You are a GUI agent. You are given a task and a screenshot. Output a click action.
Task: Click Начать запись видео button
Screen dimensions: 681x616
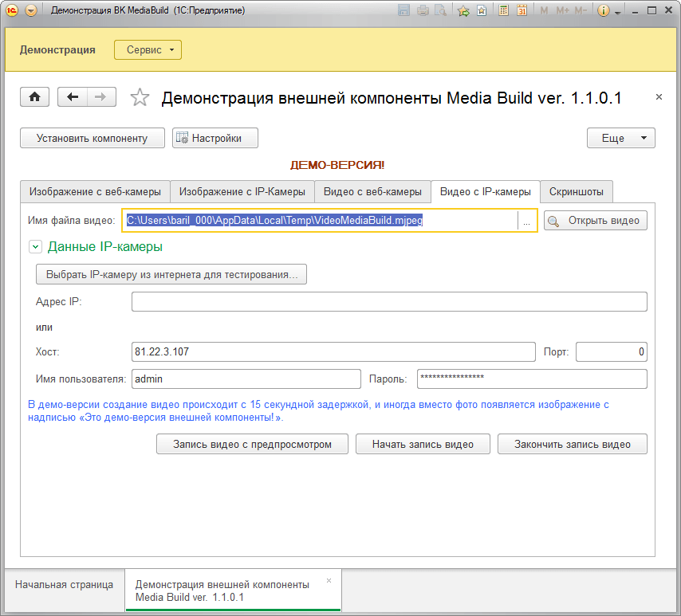(x=423, y=444)
